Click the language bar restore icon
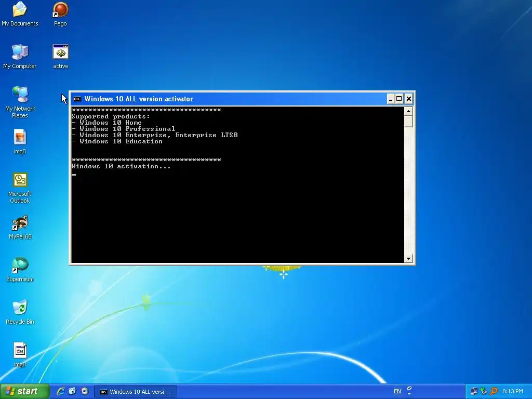The height and width of the screenshot is (399, 532). tap(409, 389)
